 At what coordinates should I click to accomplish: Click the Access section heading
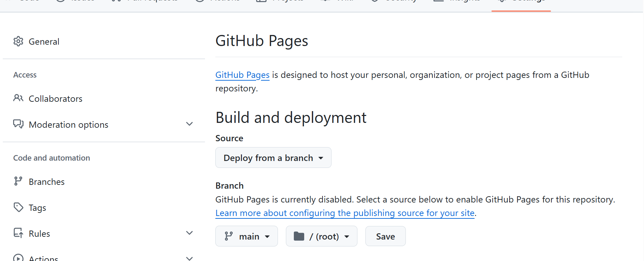click(x=25, y=75)
